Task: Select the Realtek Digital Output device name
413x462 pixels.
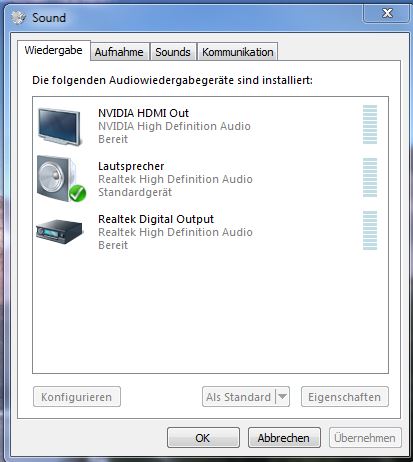Action: [156, 219]
